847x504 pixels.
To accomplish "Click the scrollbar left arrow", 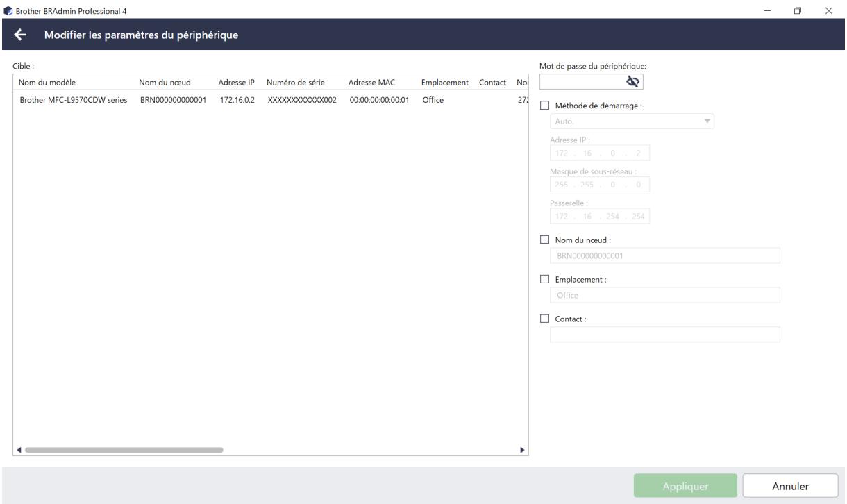I will tap(18, 450).
